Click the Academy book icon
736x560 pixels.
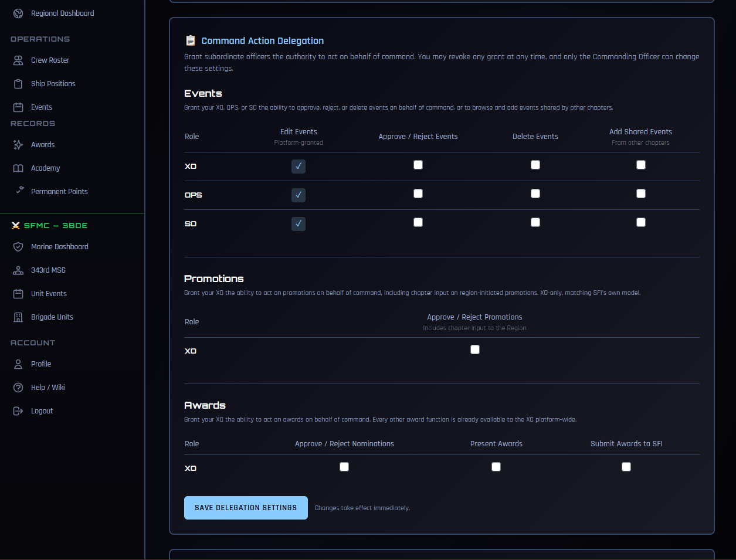click(18, 168)
